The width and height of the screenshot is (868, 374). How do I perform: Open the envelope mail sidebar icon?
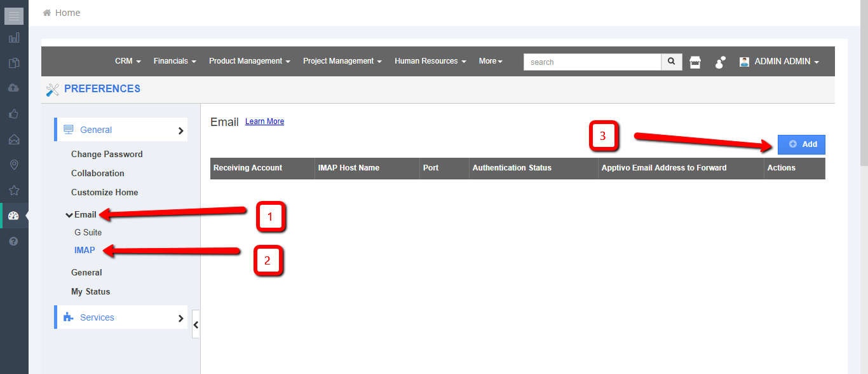tap(14, 139)
